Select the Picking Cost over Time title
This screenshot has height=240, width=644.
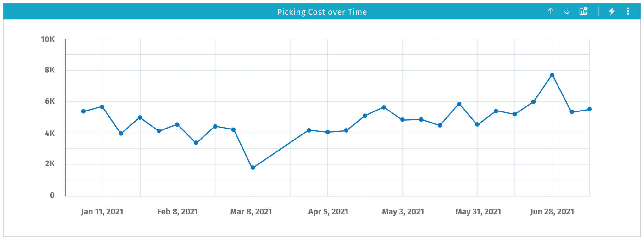(x=322, y=12)
